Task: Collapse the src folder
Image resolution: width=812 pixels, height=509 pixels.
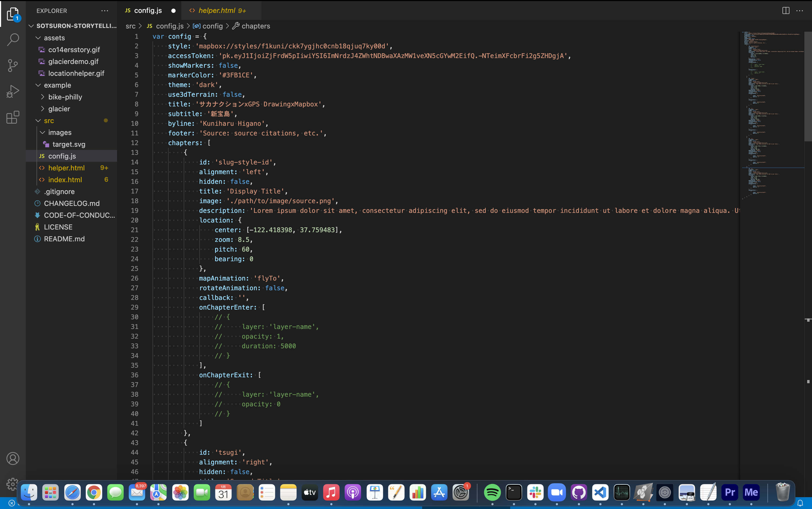Action: tap(49, 120)
